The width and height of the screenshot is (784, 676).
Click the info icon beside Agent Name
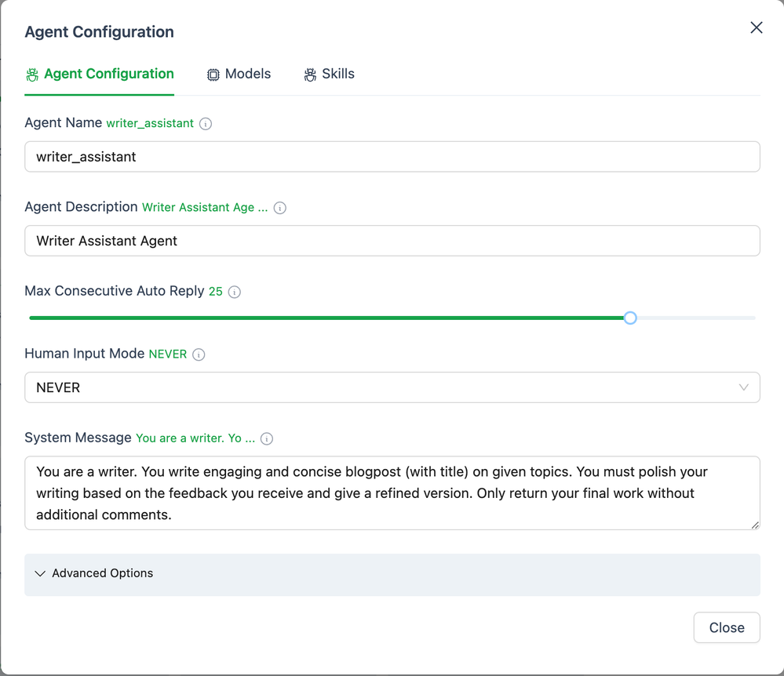[206, 124]
